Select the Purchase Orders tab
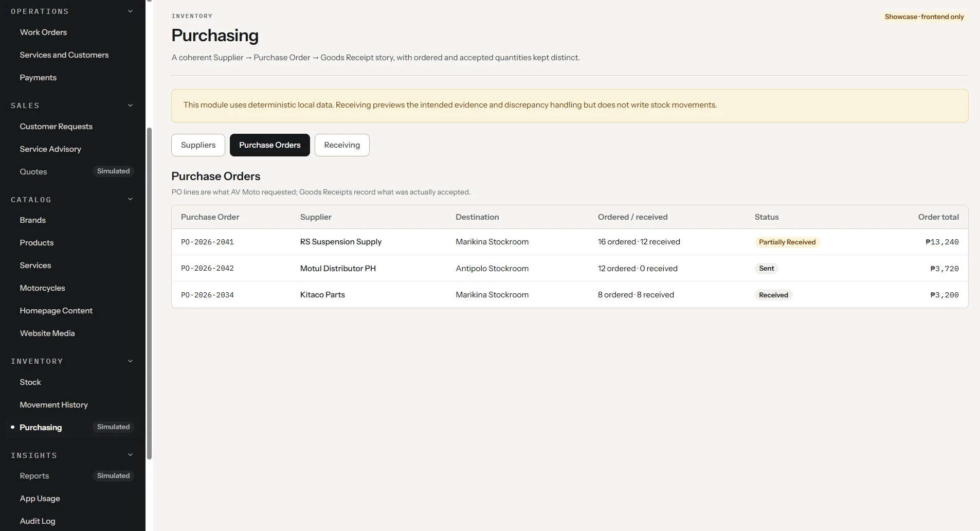Screen dimensions: 980x531 270,145
